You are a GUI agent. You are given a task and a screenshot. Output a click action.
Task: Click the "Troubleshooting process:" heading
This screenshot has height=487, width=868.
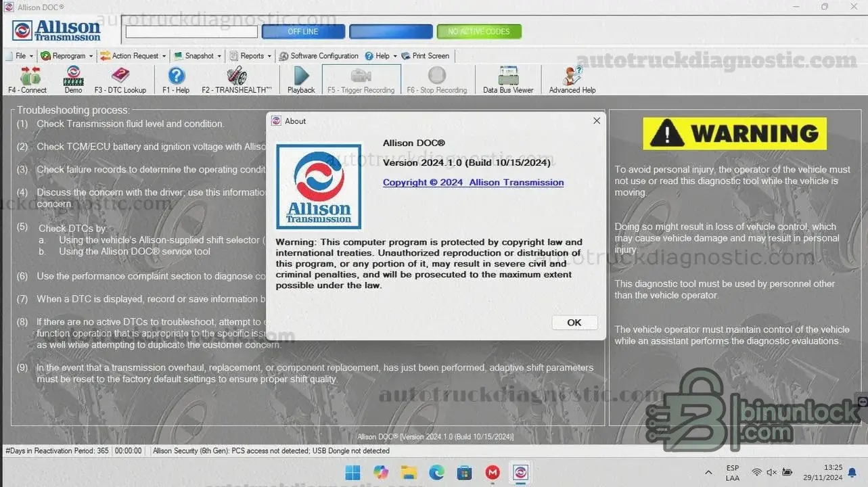(73, 110)
